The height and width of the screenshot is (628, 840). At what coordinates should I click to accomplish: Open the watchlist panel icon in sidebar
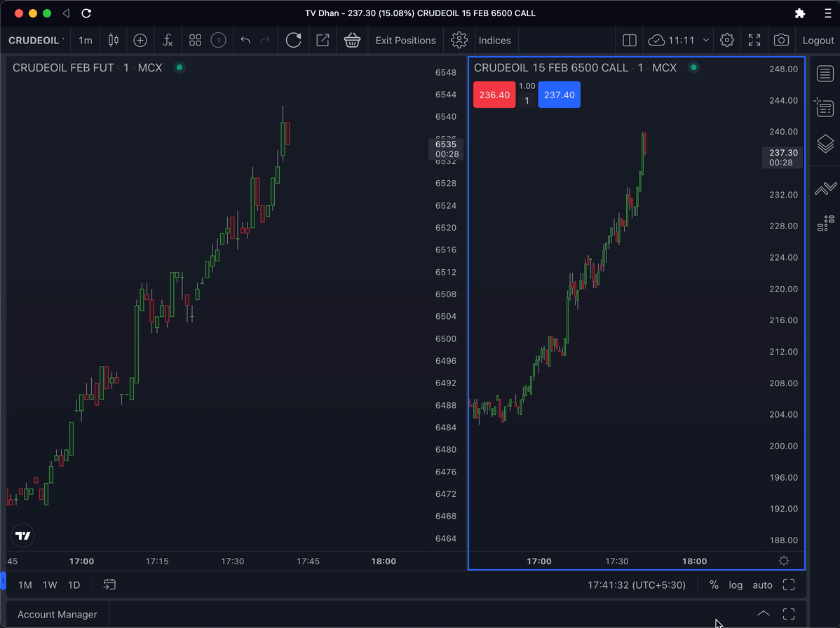coord(825,74)
